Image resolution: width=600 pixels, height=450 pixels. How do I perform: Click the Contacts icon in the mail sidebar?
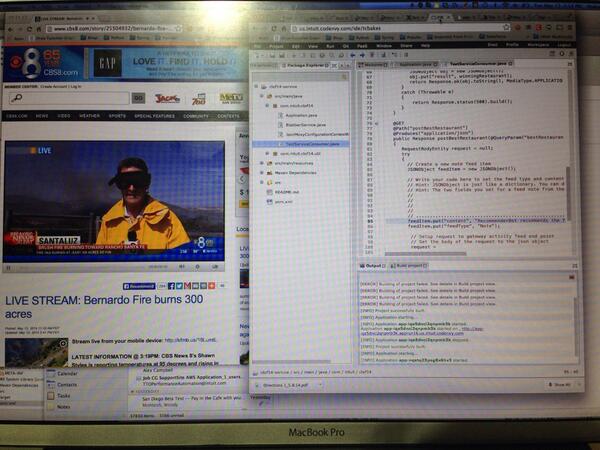[x=51, y=385]
